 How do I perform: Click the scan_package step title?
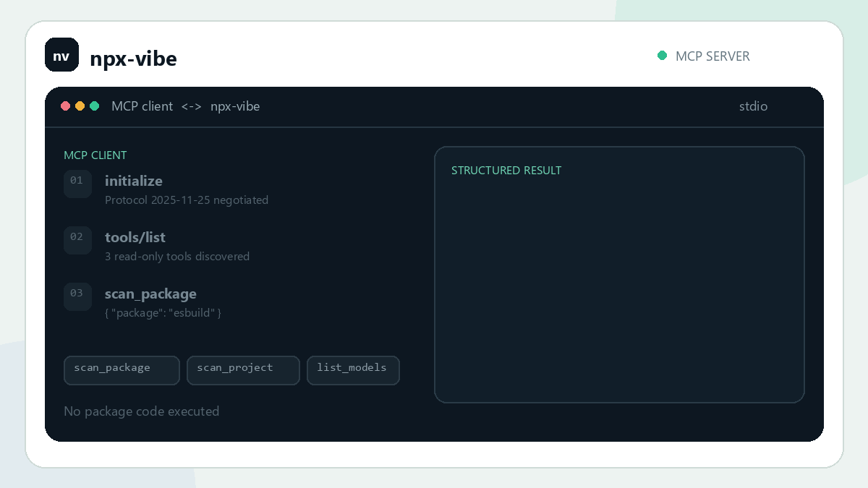(x=150, y=294)
